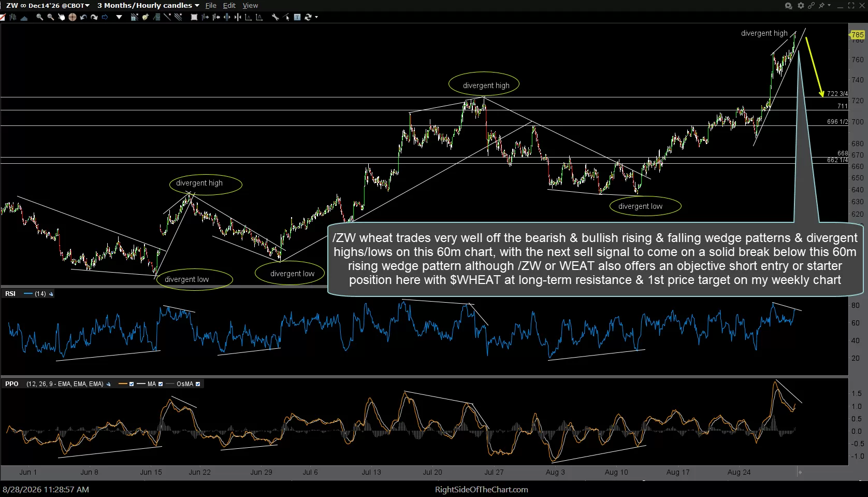Click the zoom in magnifier
Image resolution: width=868 pixels, height=497 pixels.
point(39,17)
